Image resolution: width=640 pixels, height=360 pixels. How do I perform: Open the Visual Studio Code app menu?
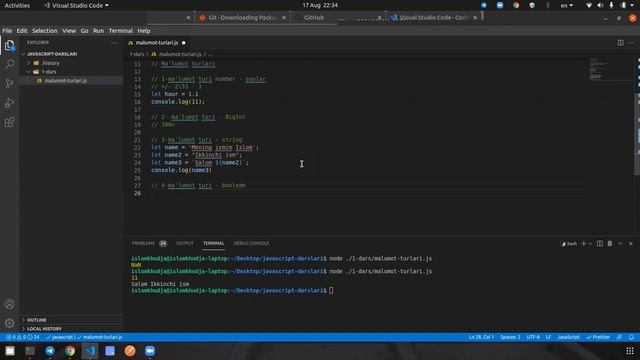click(77, 5)
